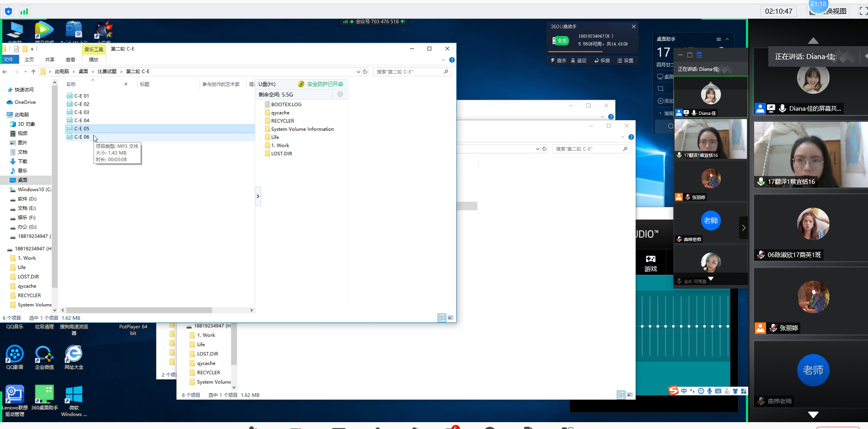Open the QQ影音 desktop icon
Image resolution: width=868 pixels, height=429 pixels.
[15, 358]
